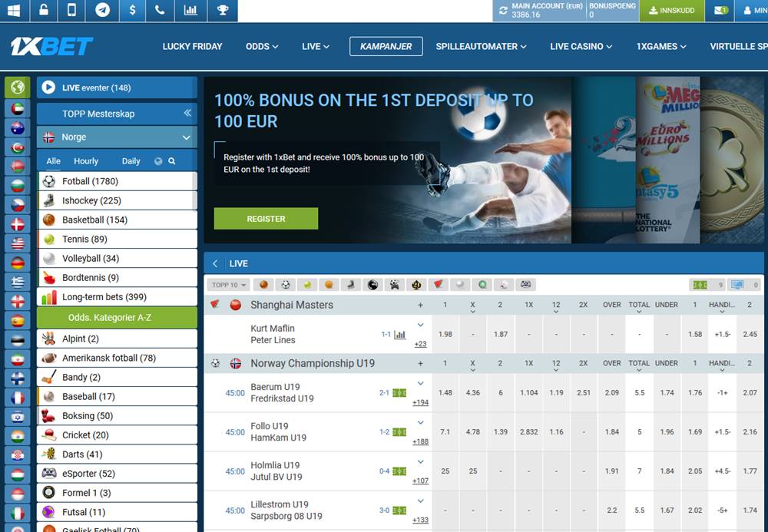
Task: Open Ishockey (225) sport category
Action: (117, 200)
